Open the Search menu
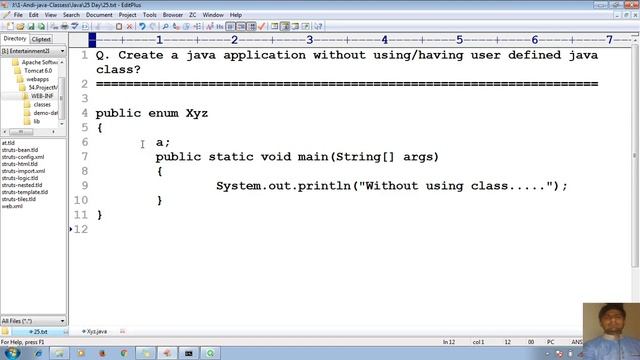640x360 pixels. [71, 15]
